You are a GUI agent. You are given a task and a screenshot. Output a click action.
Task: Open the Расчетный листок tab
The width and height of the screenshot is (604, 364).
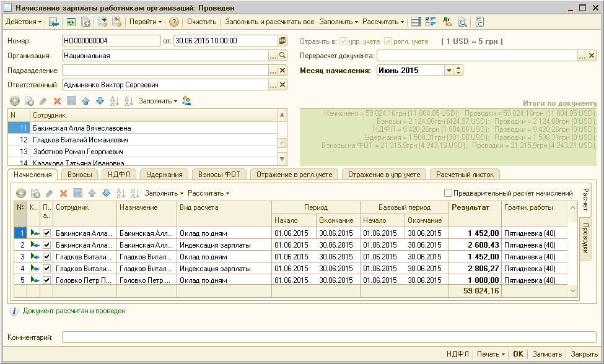(464, 175)
